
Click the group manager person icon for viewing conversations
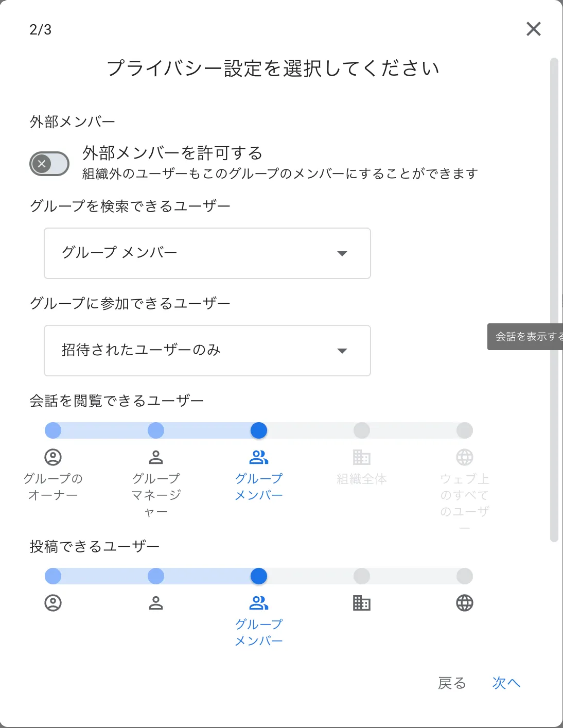tap(156, 457)
